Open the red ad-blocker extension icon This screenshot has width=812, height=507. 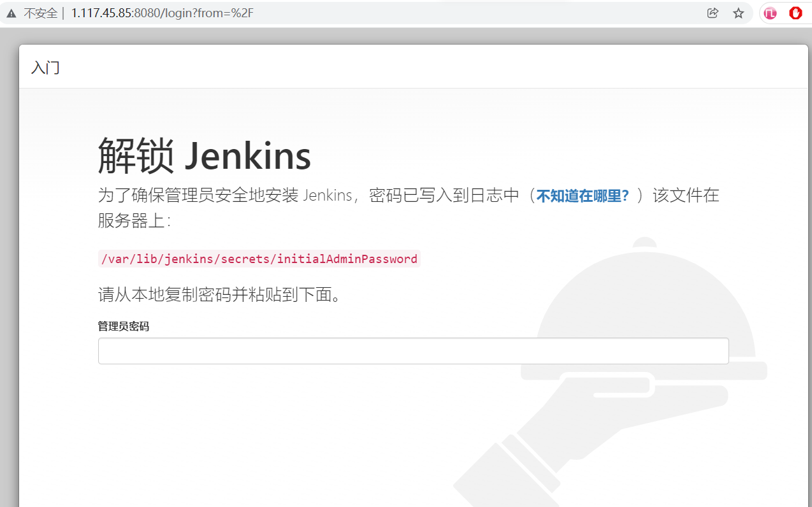pyautogui.click(x=795, y=13)
